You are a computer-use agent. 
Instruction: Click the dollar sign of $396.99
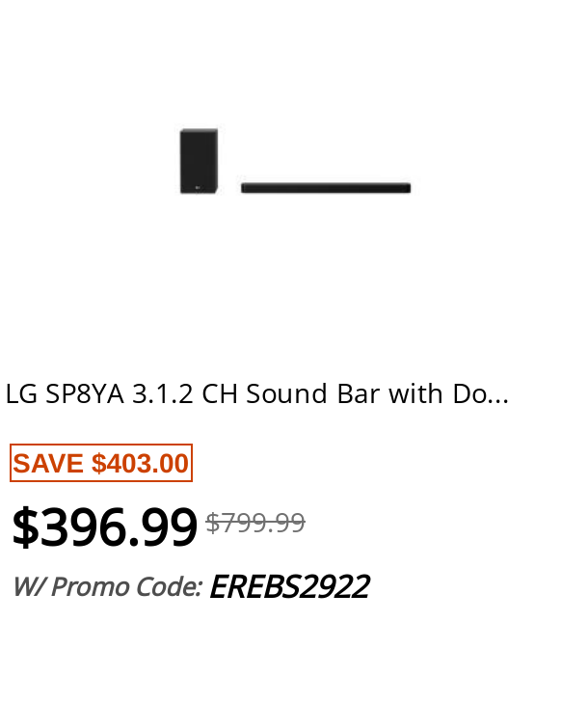25,526
